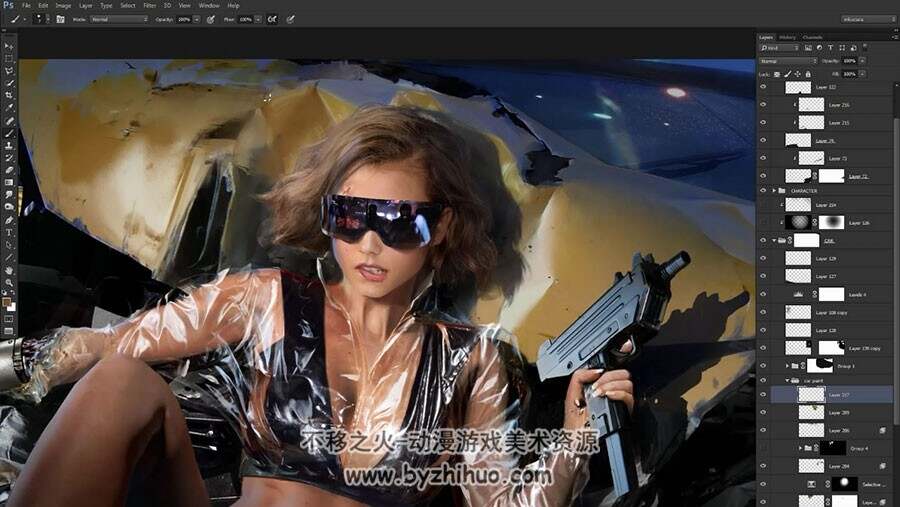The height and width of the screenshot is (507, 900).
Task: Open the Filter menu
Action: pyautogui.click(x=149, y=5)
